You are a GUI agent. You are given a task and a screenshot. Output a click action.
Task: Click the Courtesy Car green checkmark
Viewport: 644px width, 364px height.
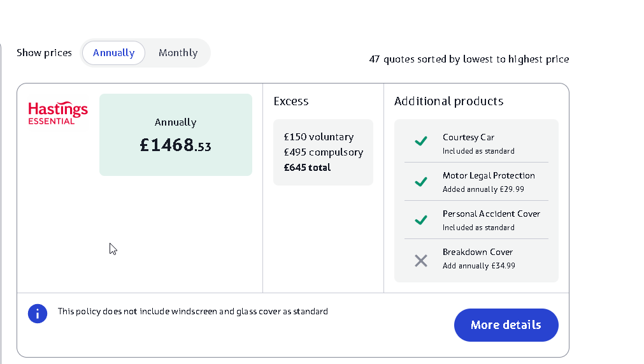(x=420, y=142)
